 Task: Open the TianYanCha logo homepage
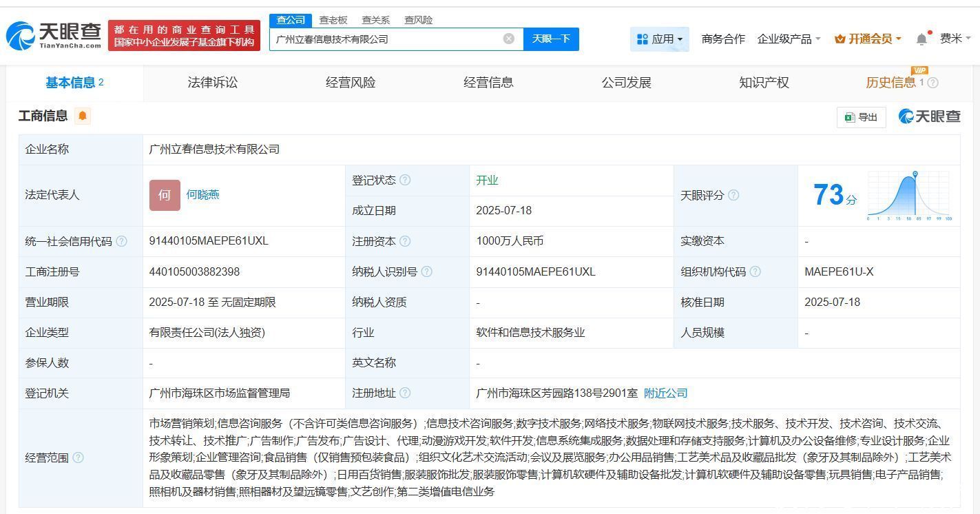54,35
